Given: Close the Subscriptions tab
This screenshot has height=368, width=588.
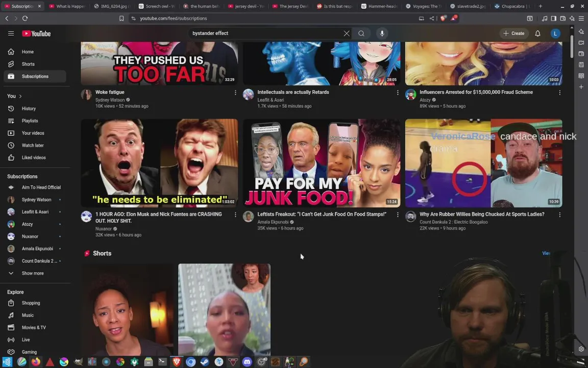Looking at the screenshot, I should (x=39, y=6).
